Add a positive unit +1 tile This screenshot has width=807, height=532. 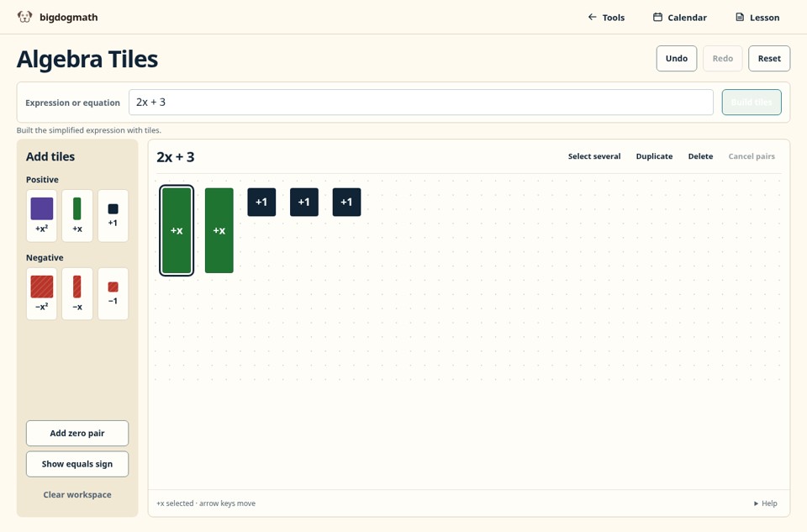pyautogui.click(x=113, y=216)
